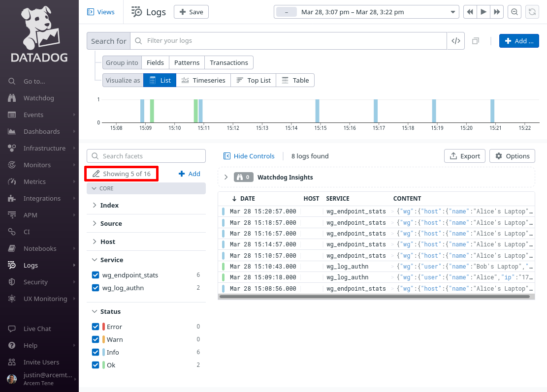Uncheck the wg_log_authn service checkbox
This screenshot has width=547, height=392.
pyautogui.click(x=95, y=288)
